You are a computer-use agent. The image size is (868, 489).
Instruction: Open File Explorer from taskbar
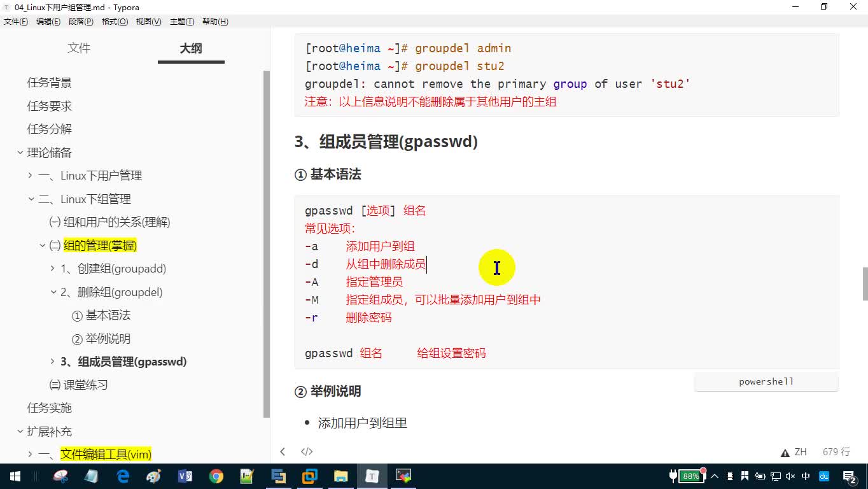[x=341, y=476]
